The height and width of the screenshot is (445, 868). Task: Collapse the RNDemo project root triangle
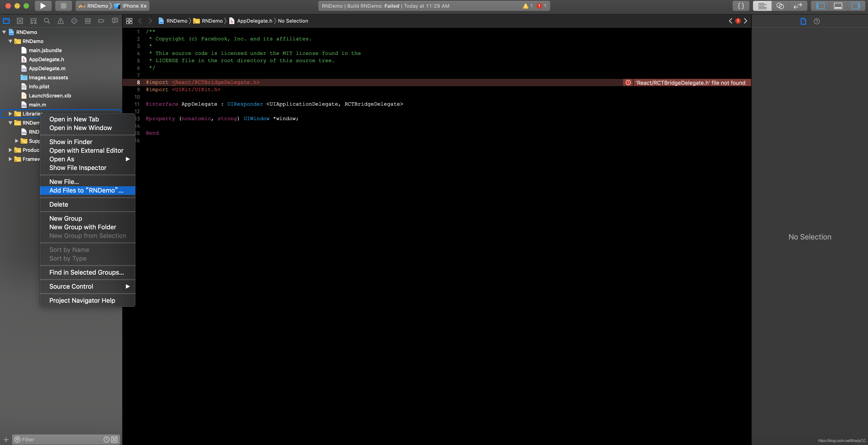coord(4,32)
